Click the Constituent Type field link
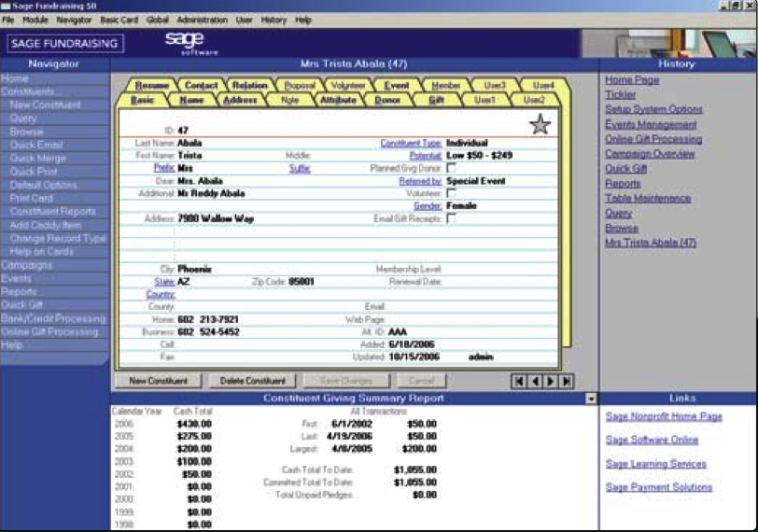 [x=411, y=143]
